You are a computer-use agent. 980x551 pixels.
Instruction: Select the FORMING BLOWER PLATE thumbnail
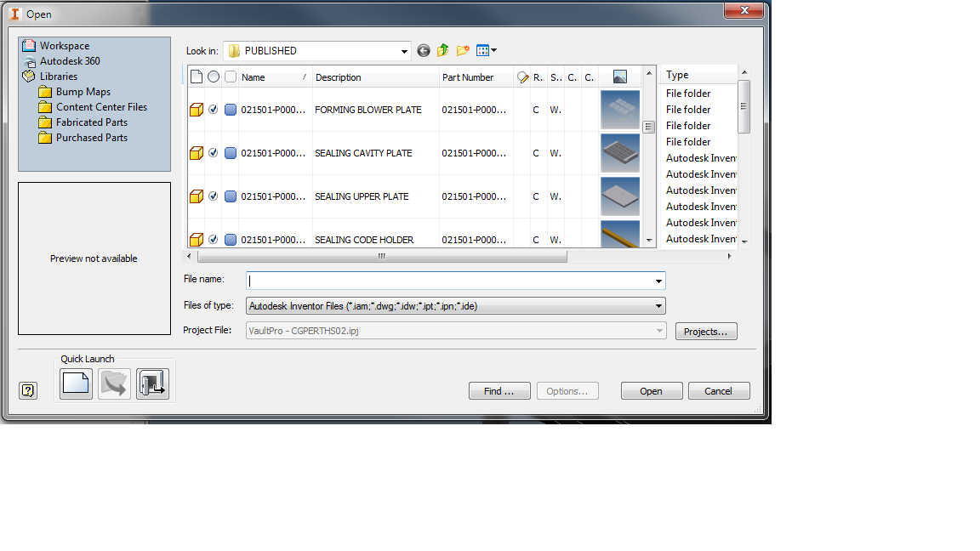(620, 110)
